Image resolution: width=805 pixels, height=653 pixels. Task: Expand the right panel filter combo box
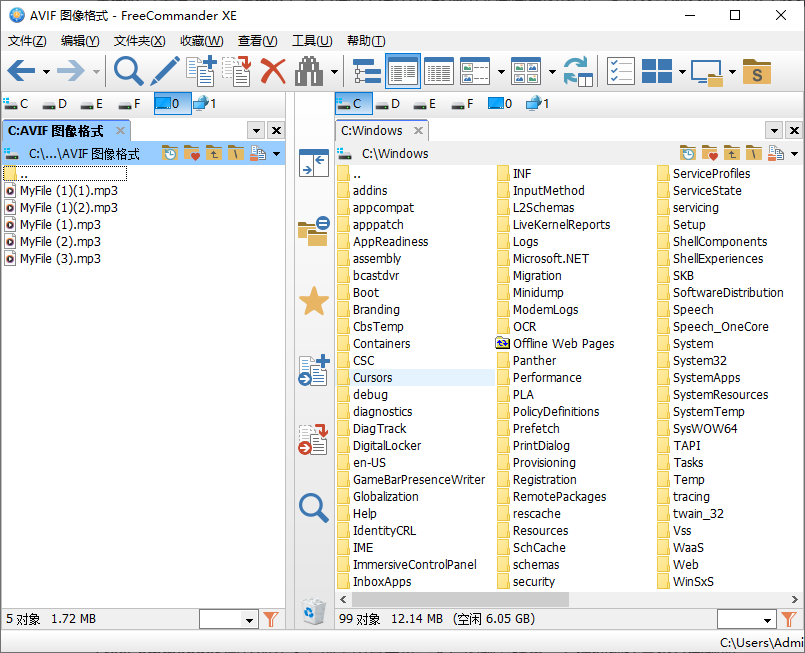click(765, 620)
